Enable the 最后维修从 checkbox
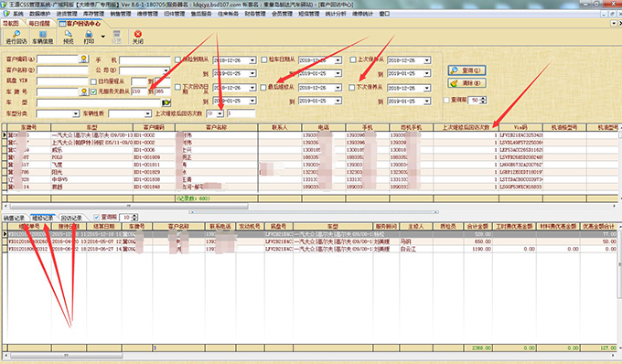Screen dimensions: 622x364 tap(263, 87)
